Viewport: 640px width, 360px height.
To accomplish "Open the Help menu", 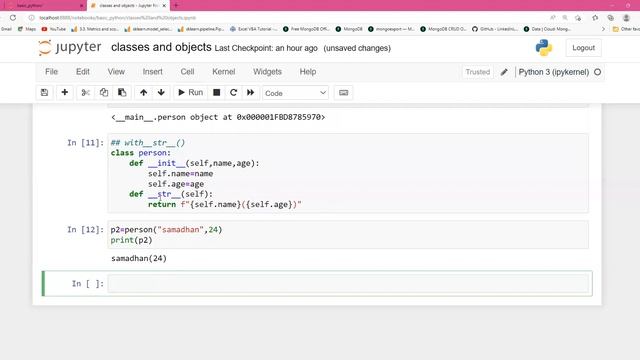I will pyautogui.click(x=308, y=72).
